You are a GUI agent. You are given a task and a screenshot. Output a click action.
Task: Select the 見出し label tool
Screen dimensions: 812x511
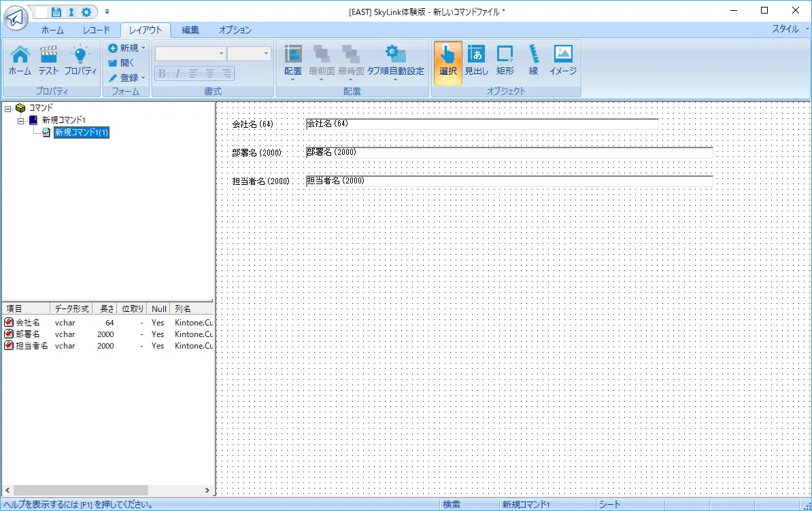click(476, 60)
